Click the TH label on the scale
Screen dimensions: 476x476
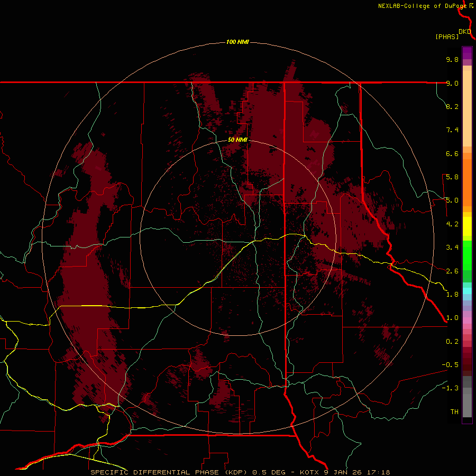click(454, 412)
